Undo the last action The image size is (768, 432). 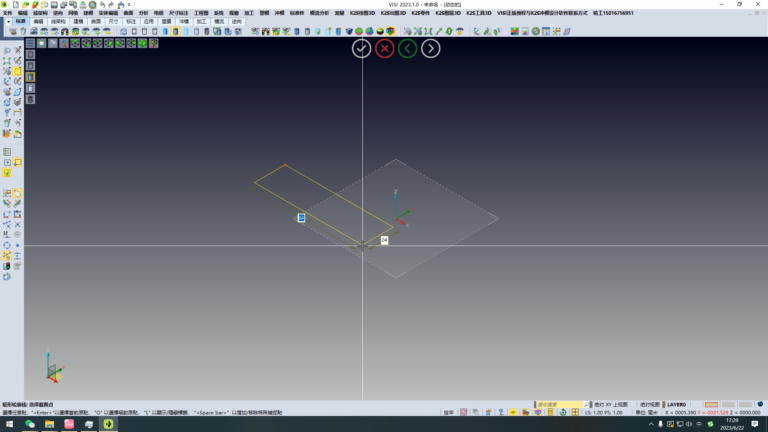(102, 4)
